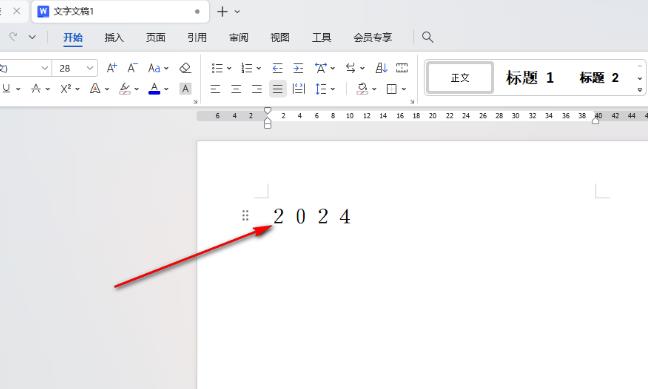Apply the 标题 1 style
This screenshot has width=648, height=389.
pos(530,77)
